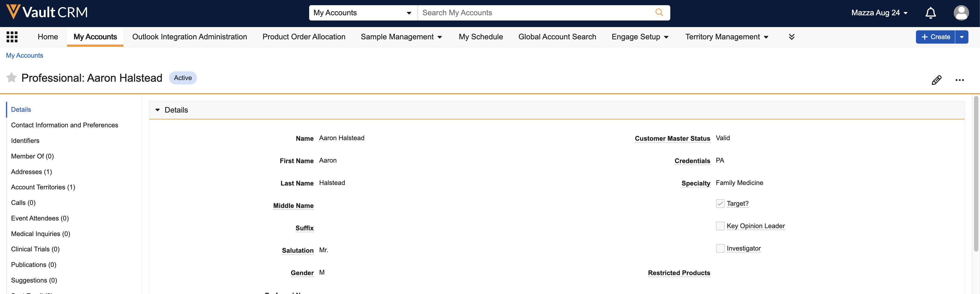Show more tabs with the double chevron
Viewport: 980px width, 294px height.
point(791,37)
